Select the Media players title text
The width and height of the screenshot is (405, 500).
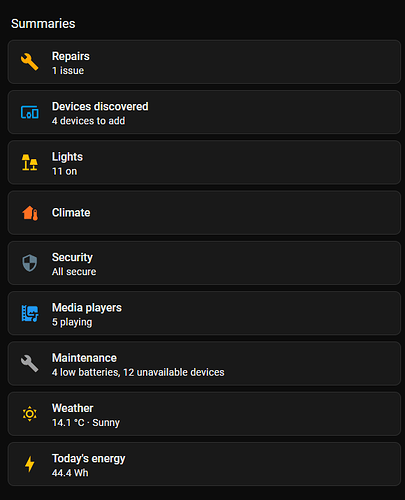(x=87, y=307)
